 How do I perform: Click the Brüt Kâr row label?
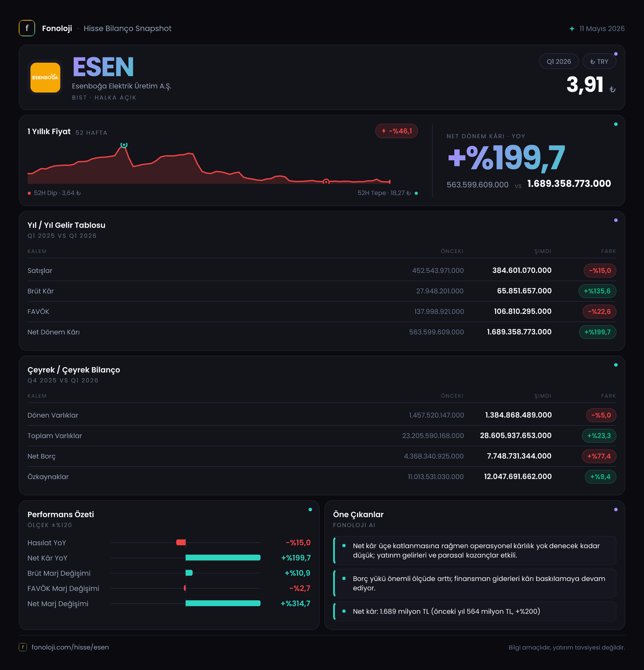coord(41,291)
